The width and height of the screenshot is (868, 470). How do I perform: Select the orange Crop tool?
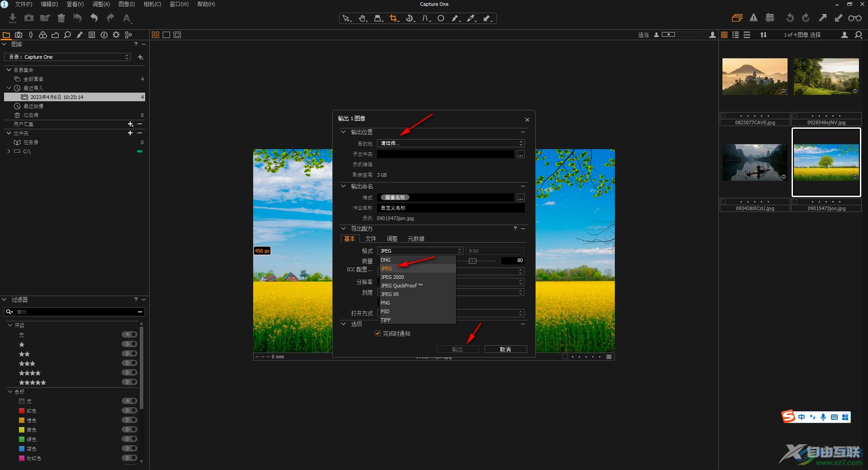[394, 19]
